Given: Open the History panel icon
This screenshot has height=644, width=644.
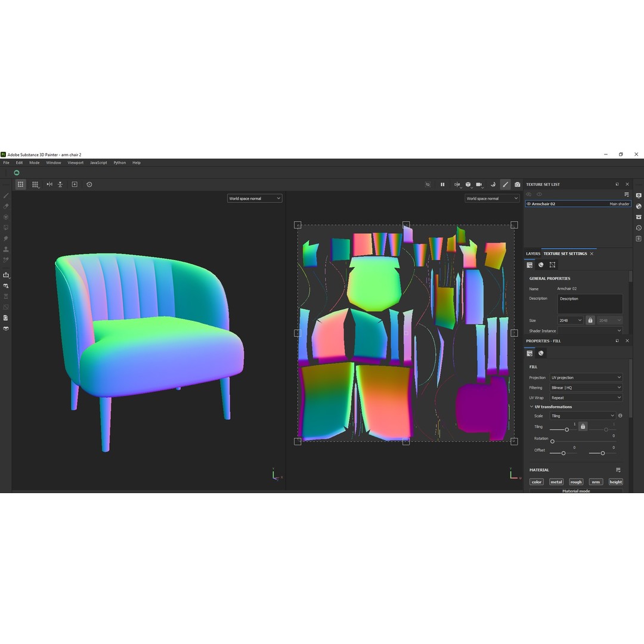Looking at the screenshot, I should 639,228.
